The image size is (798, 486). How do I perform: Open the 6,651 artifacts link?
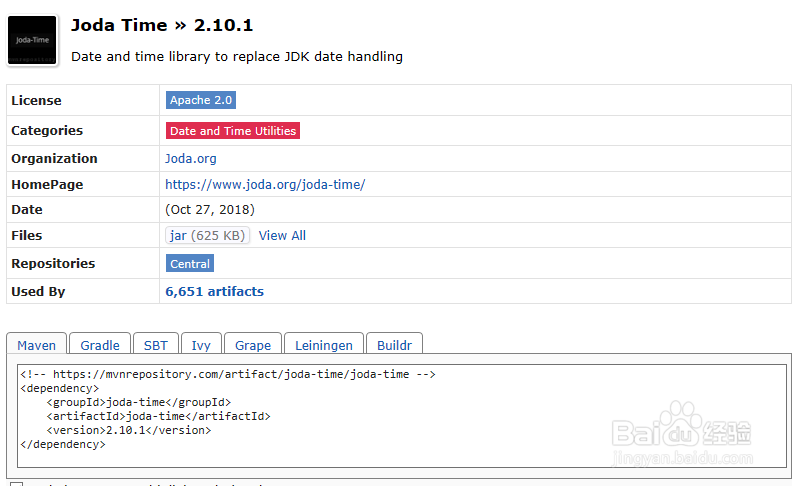(214, 292)
